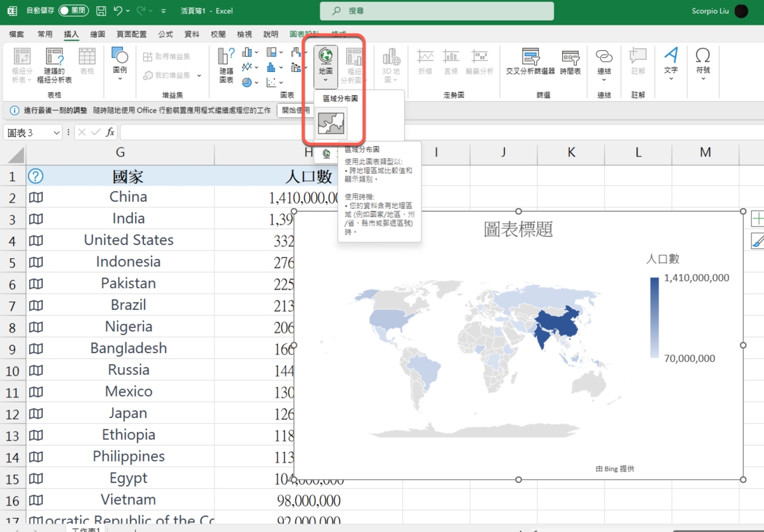Toggle the 自動儲存 autosave switch
Screen dimensions: 764x532
[x=74, y=11]
